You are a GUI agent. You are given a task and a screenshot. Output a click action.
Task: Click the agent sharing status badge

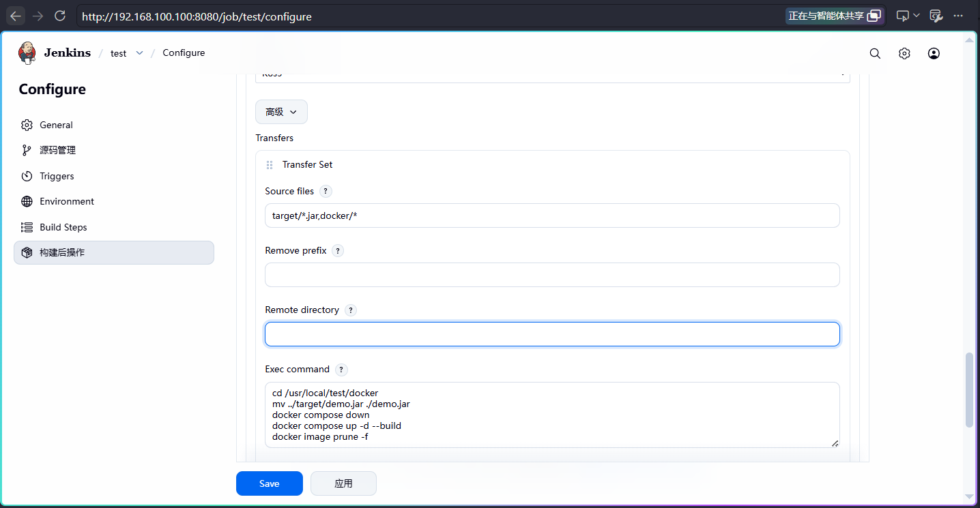(x=835, y=16)
